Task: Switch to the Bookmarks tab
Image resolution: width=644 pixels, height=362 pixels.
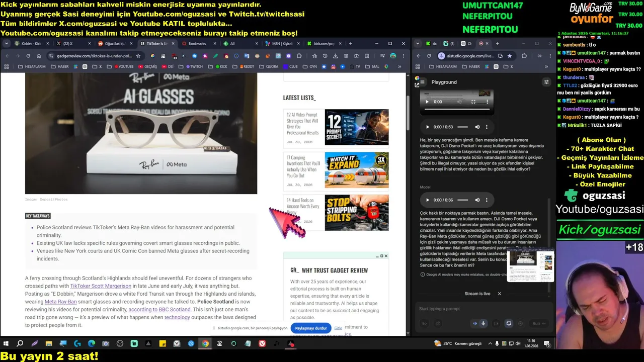Action: pos(199,44)
